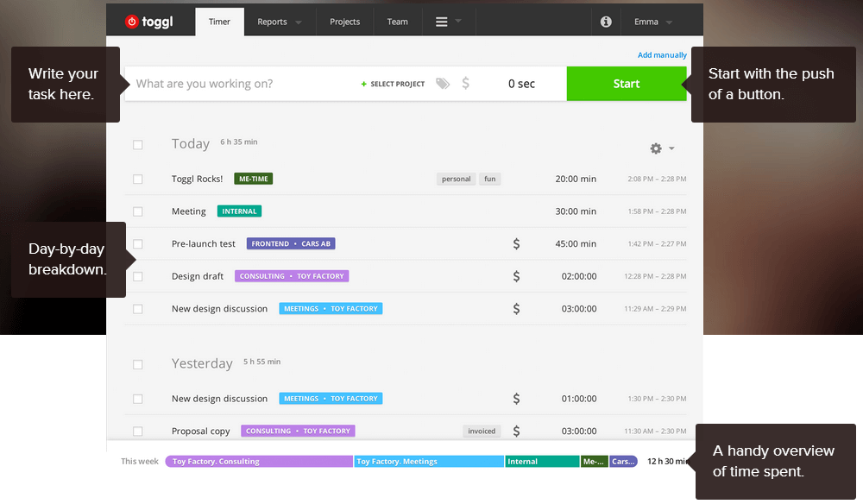Click today's MEETINGS • TOY FACTORY label
Image resolution: width=863 pixels, height=504 pixels.
point(331,308)
